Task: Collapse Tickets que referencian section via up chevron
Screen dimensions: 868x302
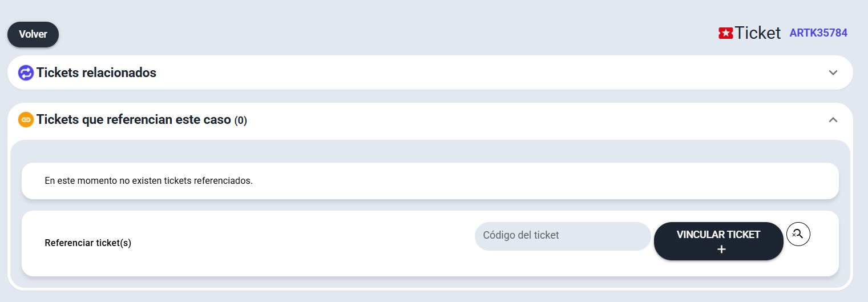Action: (833, 120)
